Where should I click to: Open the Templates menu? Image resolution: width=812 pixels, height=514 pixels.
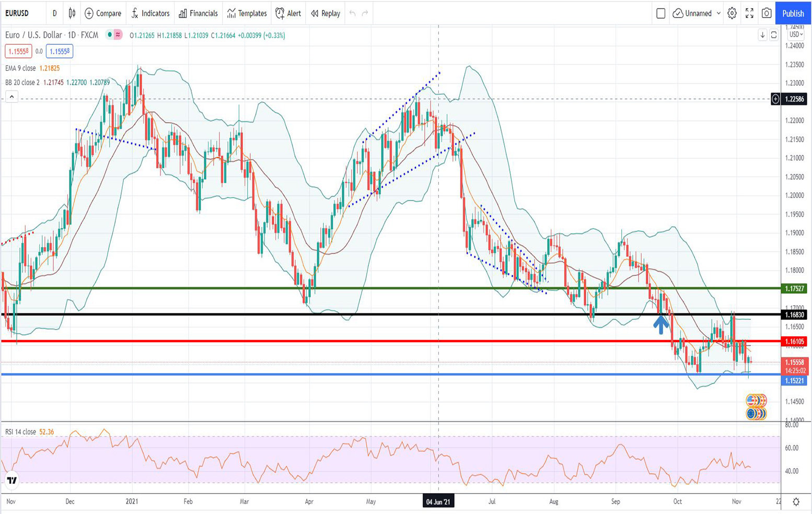coord(247,13)
